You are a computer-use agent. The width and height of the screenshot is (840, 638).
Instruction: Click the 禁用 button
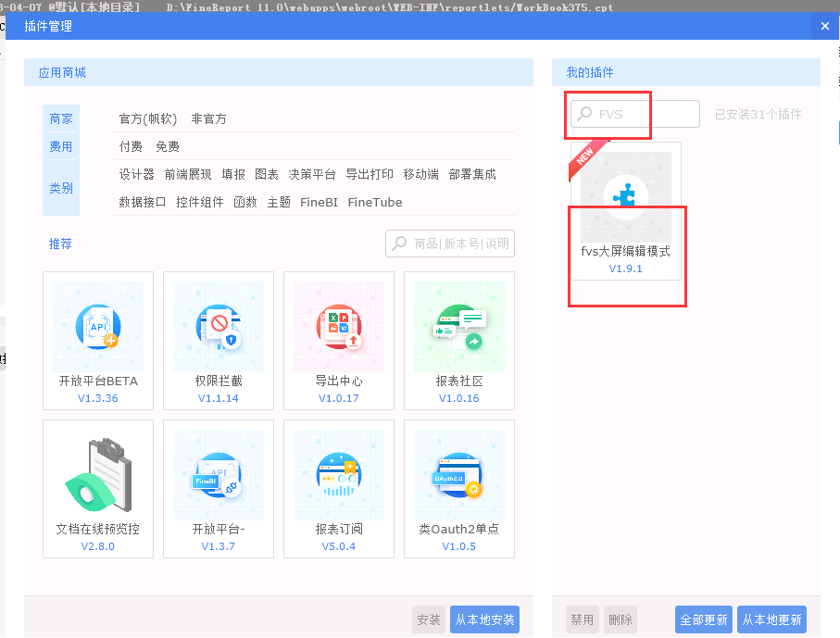click(x=583, y=619)
